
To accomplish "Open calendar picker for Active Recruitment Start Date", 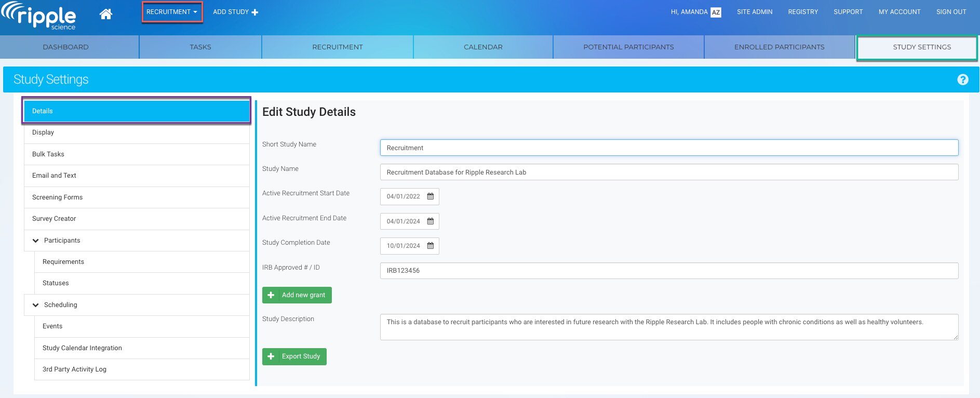I will tap(430, 196).
